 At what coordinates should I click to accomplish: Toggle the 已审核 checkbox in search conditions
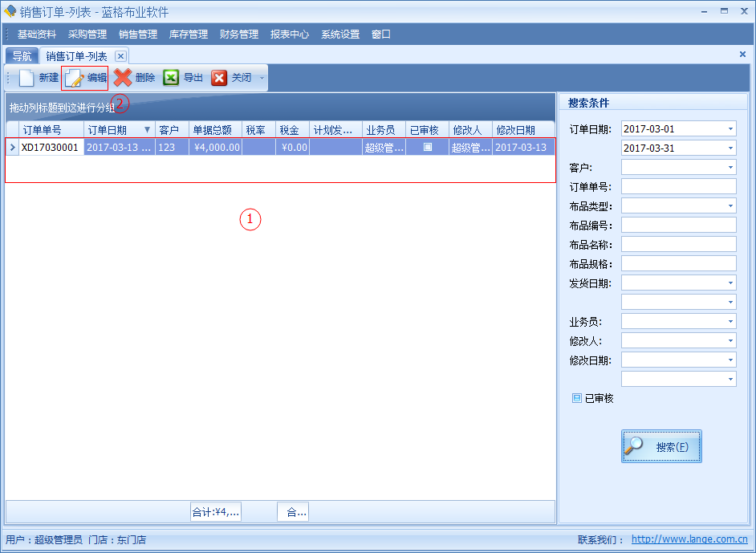pyautogui.click(x=577, y=398)
